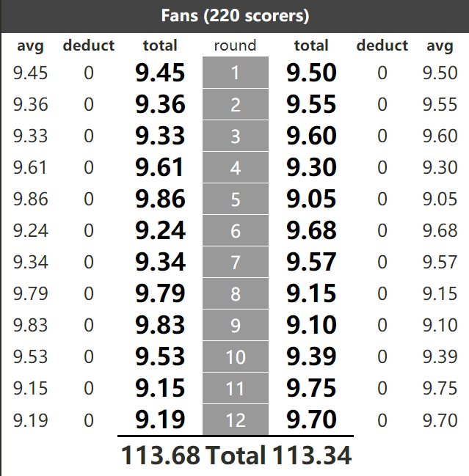Select round 1 cell
Image resolution: width=469 pixels, height=476 pixels.
(x=236, y=73)
